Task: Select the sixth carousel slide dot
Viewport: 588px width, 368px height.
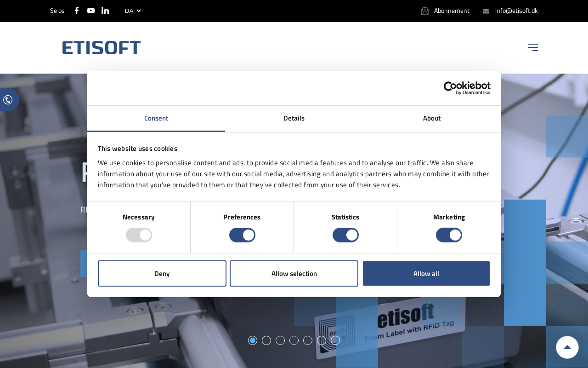Action: pos(322,340)
